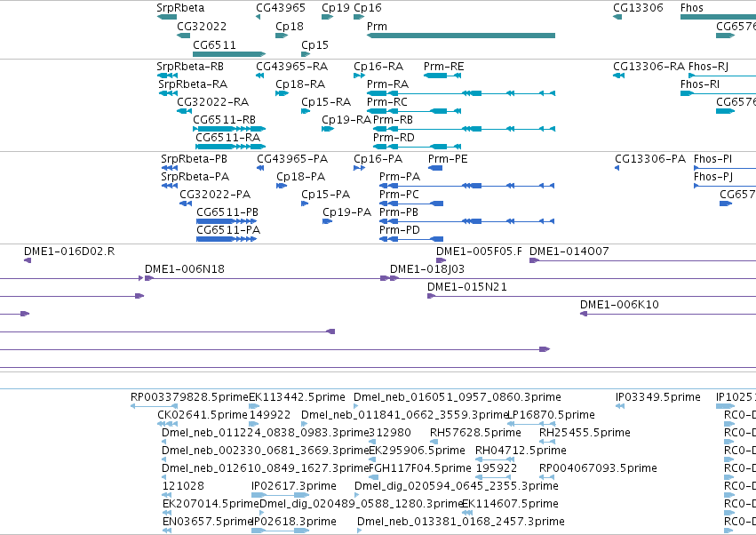Select the CG32022-RA transcript label

212,102
